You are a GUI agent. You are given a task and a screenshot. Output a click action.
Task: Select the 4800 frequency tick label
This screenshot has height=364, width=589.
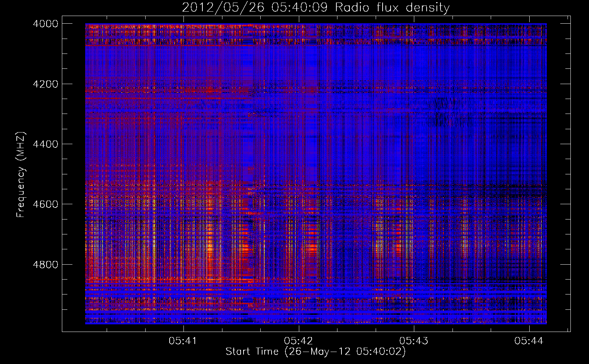click(46, 265)
